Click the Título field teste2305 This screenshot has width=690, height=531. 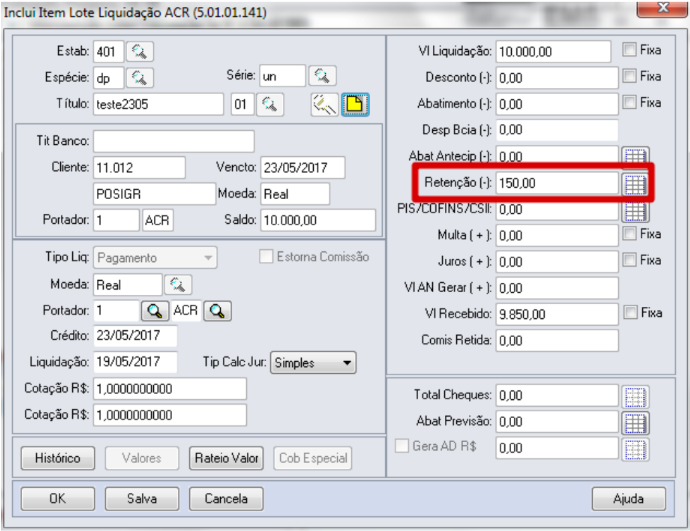click(x=158, y=104)
